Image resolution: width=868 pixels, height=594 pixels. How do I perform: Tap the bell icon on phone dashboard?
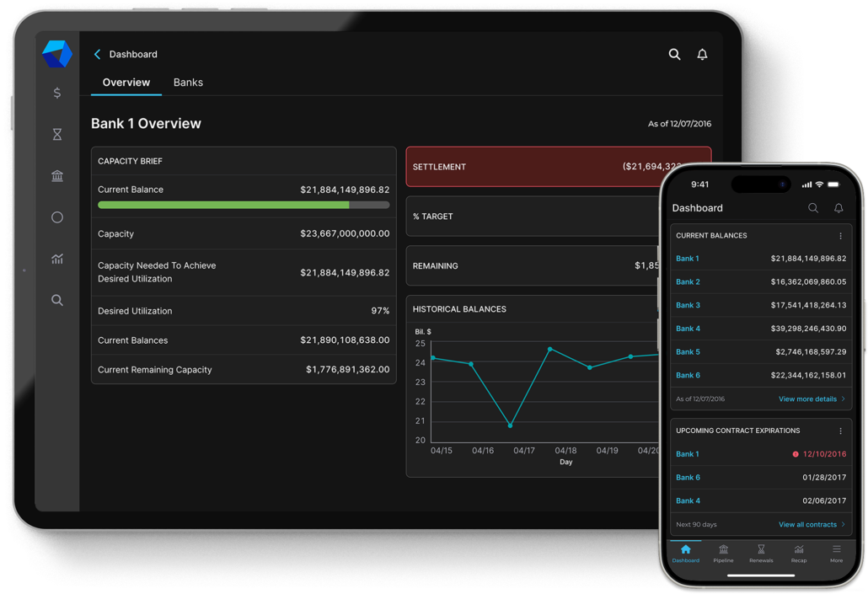pos(839,208)
